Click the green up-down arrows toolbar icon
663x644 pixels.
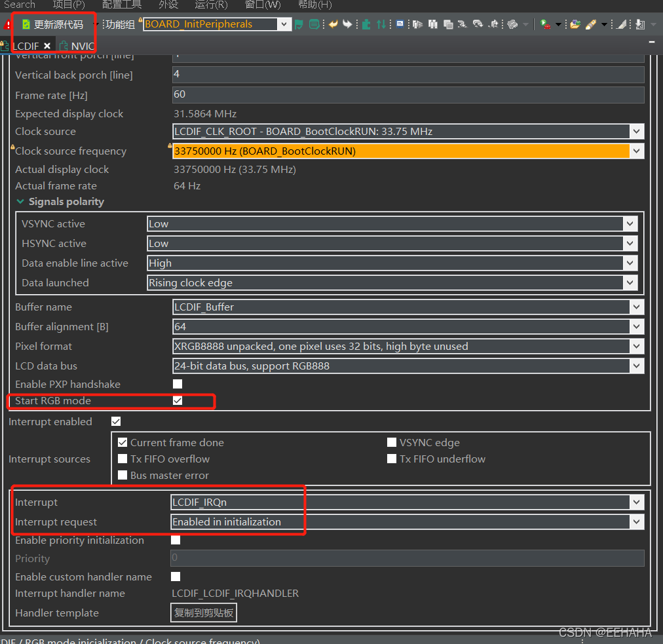pos(381,24)
